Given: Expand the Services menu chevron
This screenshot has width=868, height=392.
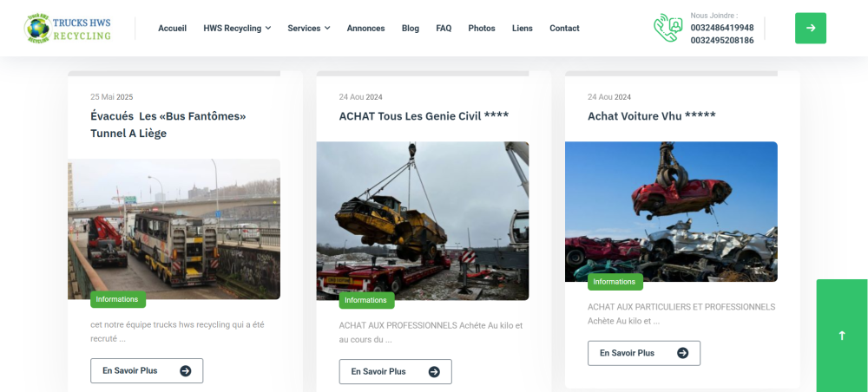Looking at the screenshot, I should [327, 29].
